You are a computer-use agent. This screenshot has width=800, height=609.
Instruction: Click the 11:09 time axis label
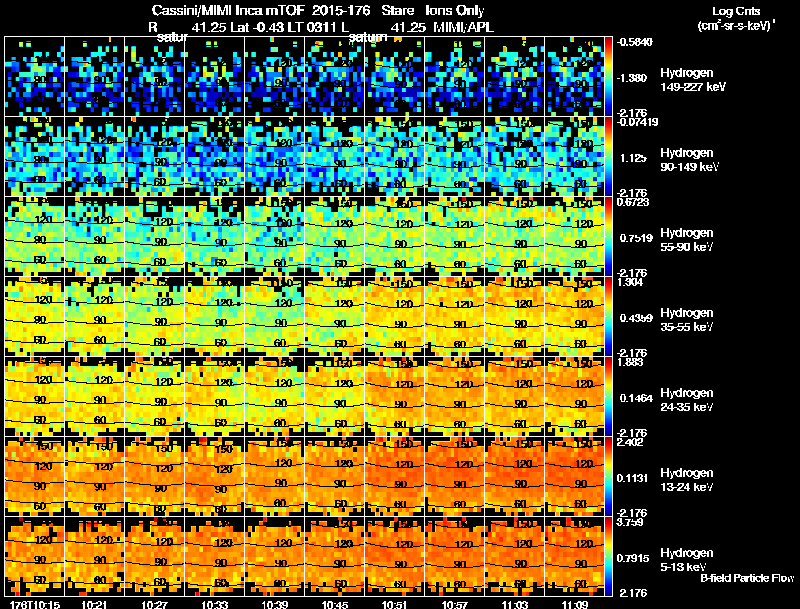[x=575, y=604]
